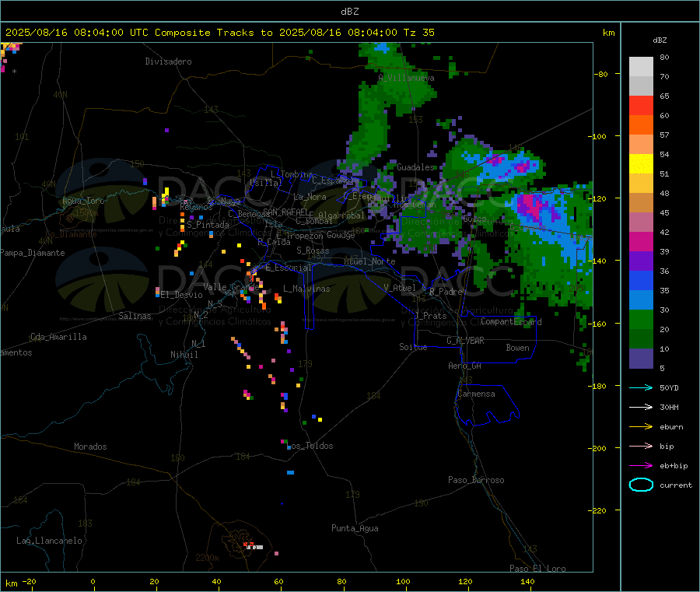Pick the slate purple 5–10 dBZ color band
700x592 pixels.
641,359
